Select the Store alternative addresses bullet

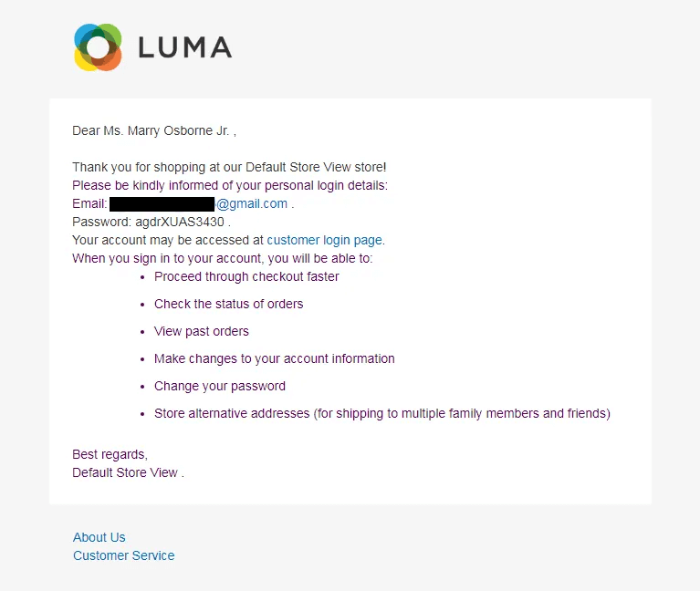click(x=382, y=413)
